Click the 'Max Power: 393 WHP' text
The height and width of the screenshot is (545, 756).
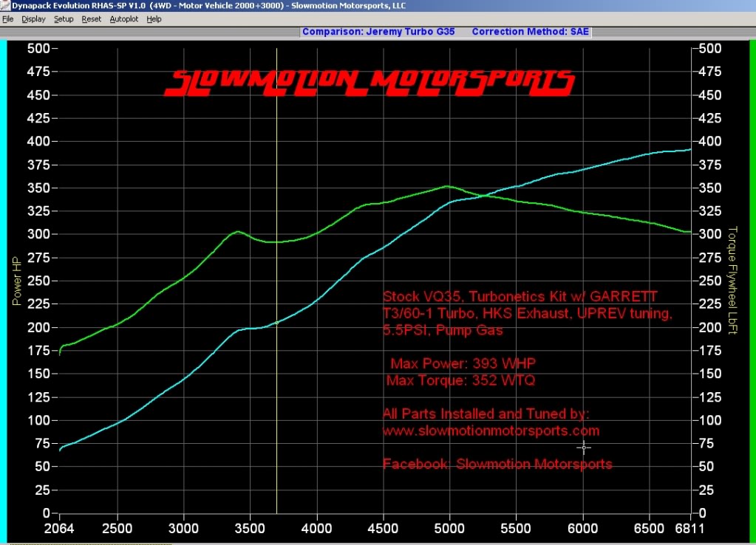click(x=463, y=363)
